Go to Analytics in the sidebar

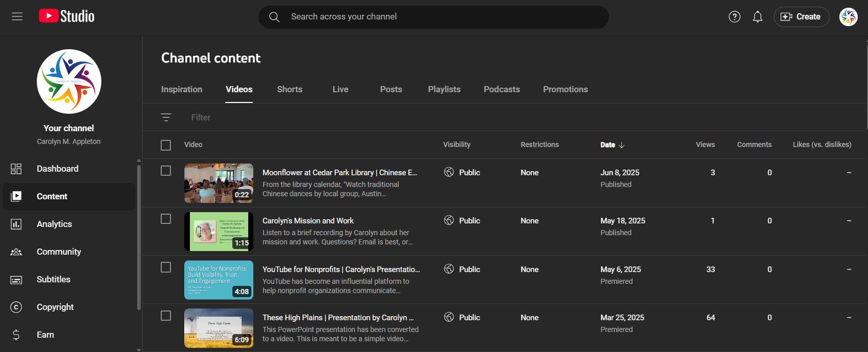point(54,224)
